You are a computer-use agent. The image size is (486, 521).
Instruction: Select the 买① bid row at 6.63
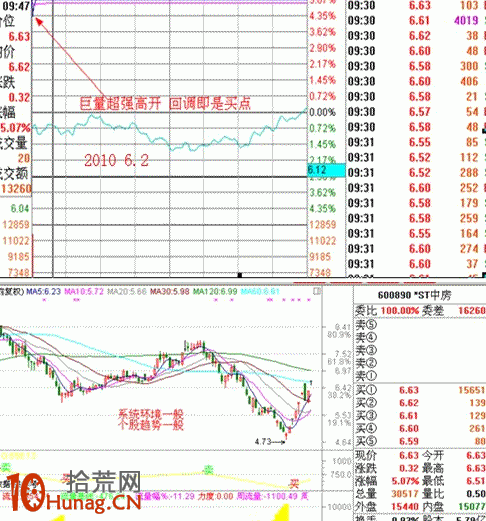coord(420,390)
